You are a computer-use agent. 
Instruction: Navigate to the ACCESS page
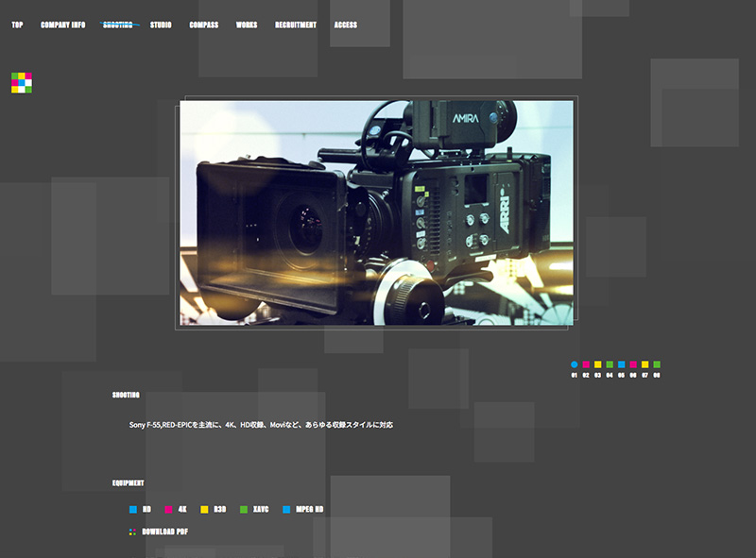tap(346, 25)
